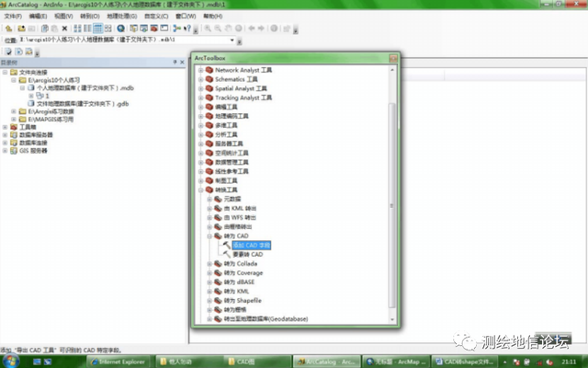
Task: Expand feature dataset 1 in catalog tree
Action: 31,96
